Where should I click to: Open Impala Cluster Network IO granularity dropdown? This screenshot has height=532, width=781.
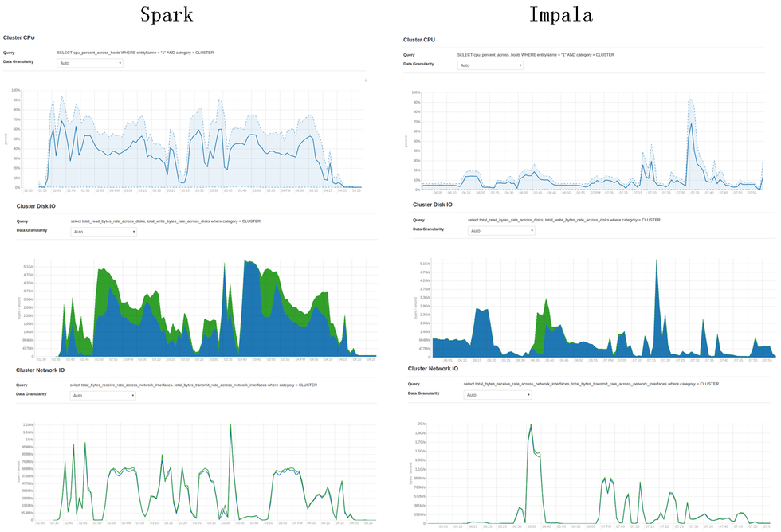497,395
